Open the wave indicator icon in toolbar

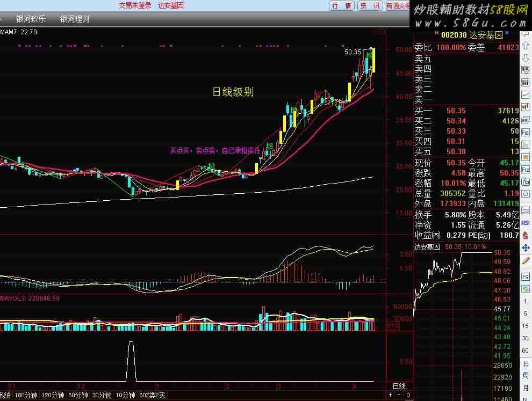pyautogui.click(x=525, y=210)
